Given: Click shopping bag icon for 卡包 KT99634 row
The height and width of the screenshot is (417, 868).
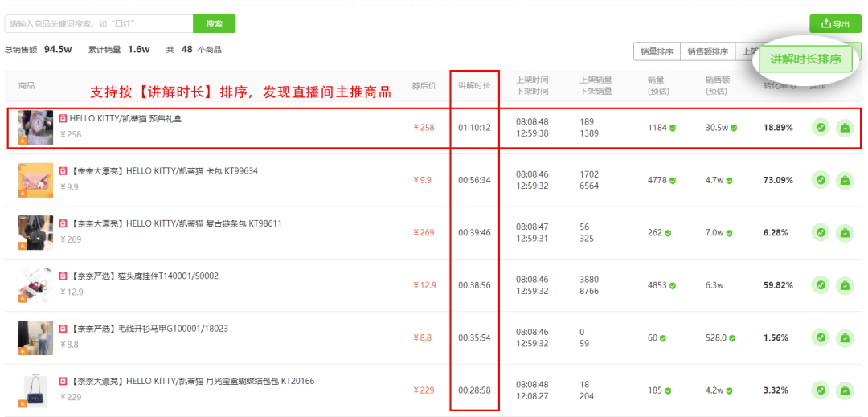Looking at the screenshot, I should point(845,180).
